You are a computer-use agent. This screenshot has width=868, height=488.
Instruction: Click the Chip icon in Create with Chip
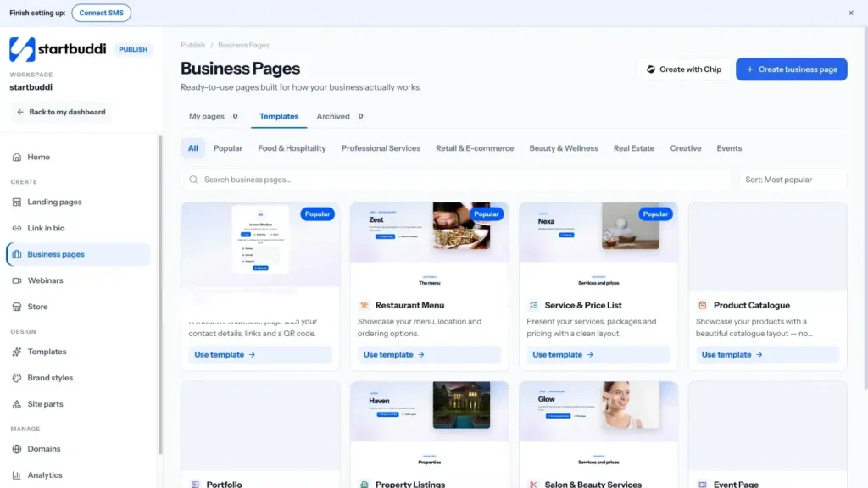pos(651,69)
